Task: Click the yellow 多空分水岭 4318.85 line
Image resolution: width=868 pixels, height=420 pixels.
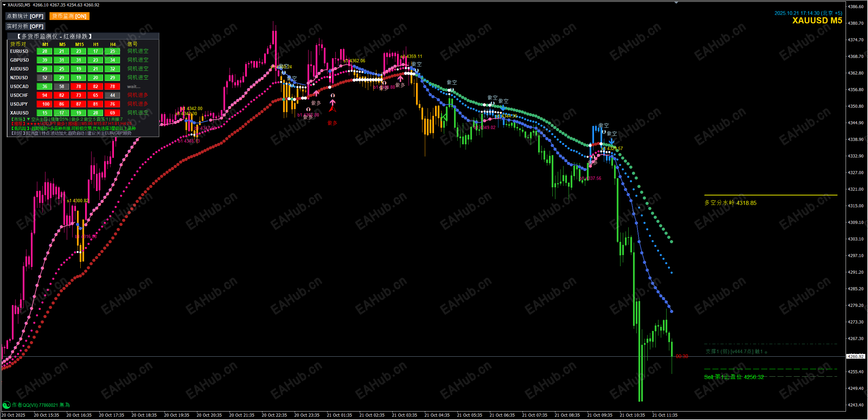Action: pyautogui.click(x=770, y=195)
